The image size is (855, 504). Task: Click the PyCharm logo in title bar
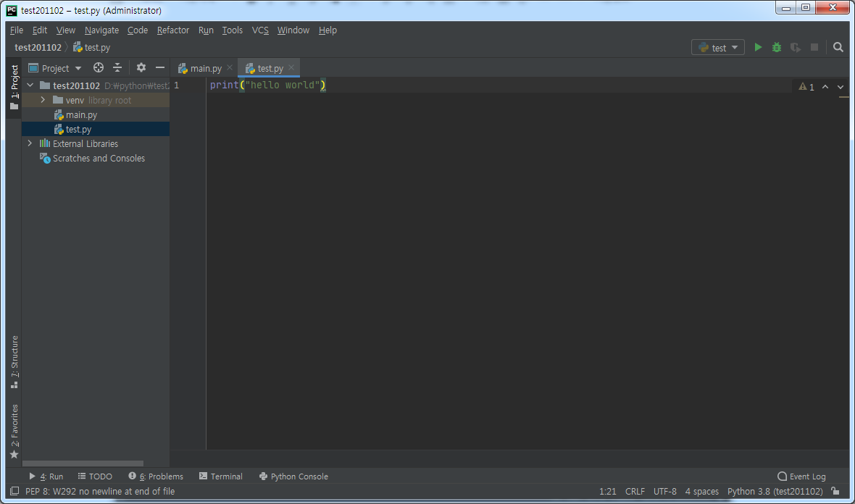(12, 10)
